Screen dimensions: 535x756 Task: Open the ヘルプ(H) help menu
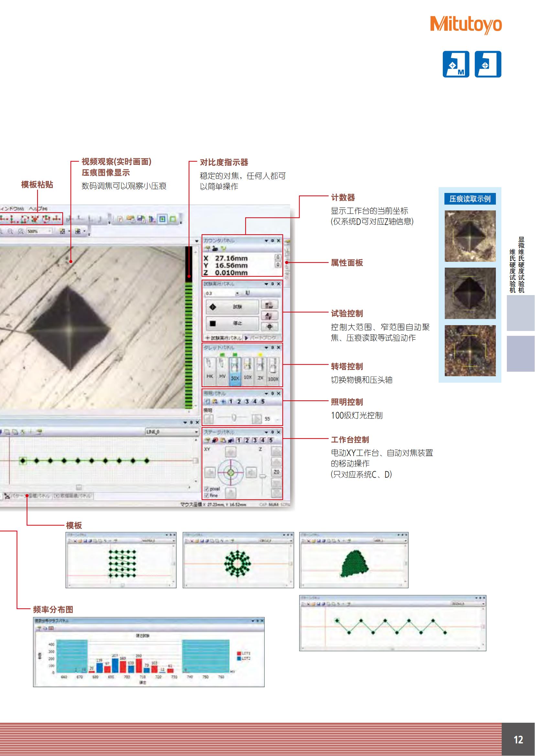38,209
